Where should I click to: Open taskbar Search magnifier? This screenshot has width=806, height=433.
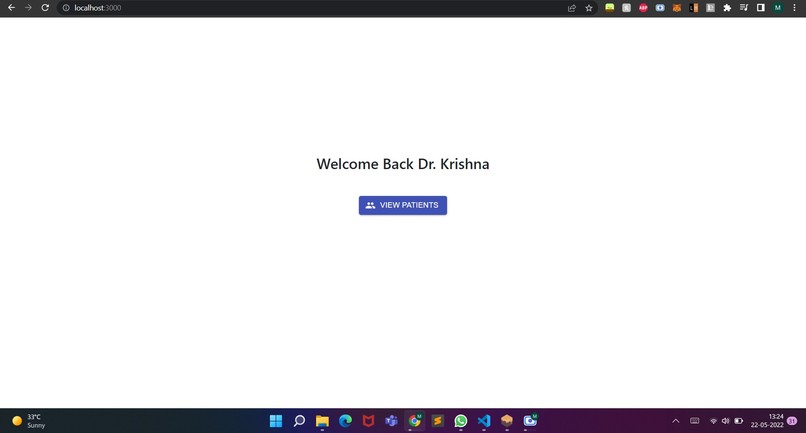coord(299,421)
